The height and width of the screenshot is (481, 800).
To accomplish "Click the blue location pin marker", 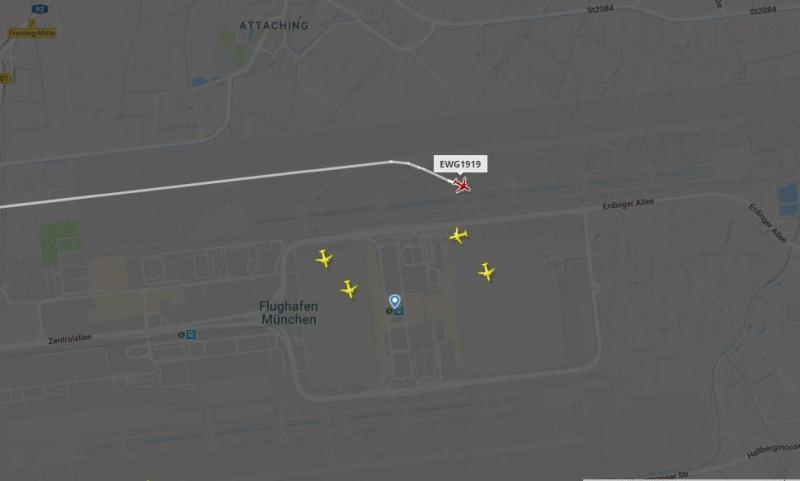I will pyautogui.click(x=394, y=301).
